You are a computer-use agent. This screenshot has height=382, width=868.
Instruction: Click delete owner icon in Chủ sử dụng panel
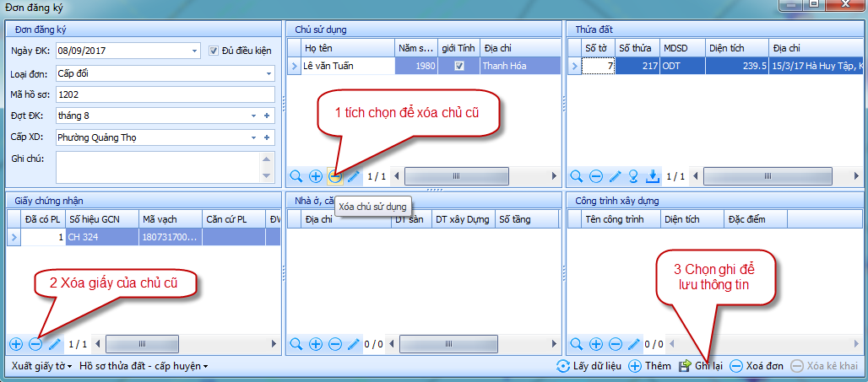[x=335, y=176]
